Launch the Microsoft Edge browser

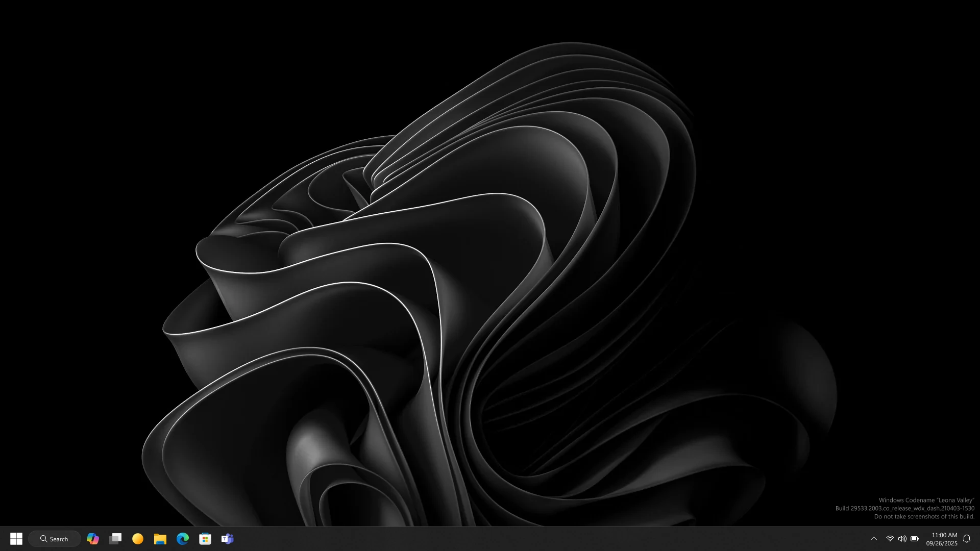(x=183, y=539)
